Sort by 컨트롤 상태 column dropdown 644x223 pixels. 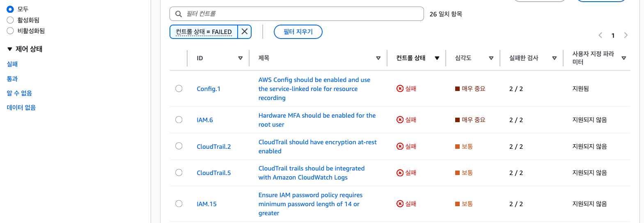pos(437,58)
